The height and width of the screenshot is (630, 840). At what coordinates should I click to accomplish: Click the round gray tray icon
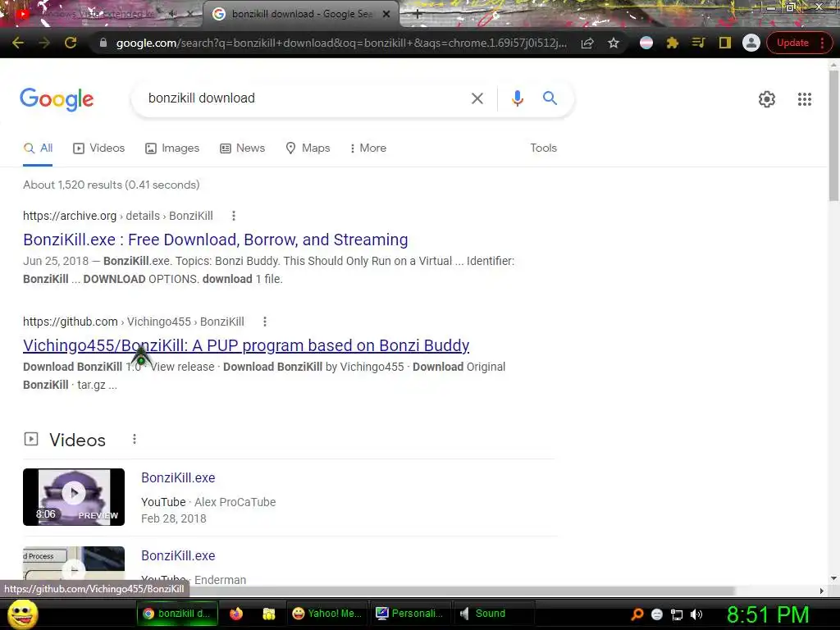[x=657, y=614]
